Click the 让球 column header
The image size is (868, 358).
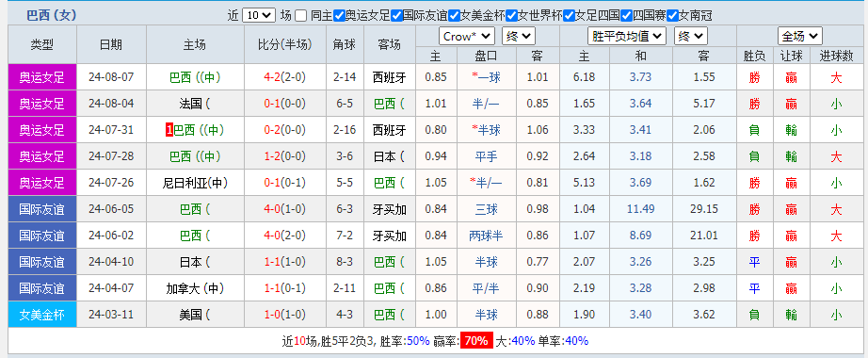(x=792, y=56)
